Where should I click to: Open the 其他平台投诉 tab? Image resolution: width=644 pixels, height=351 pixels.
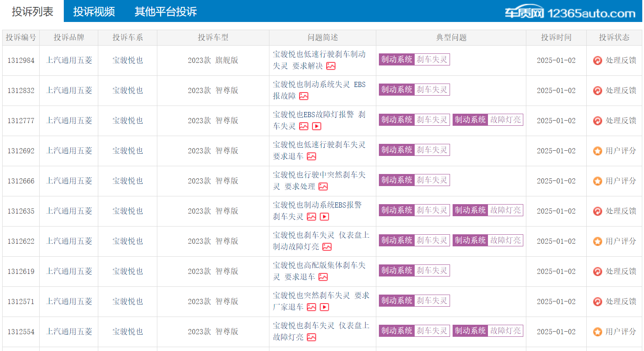[166, 12]
